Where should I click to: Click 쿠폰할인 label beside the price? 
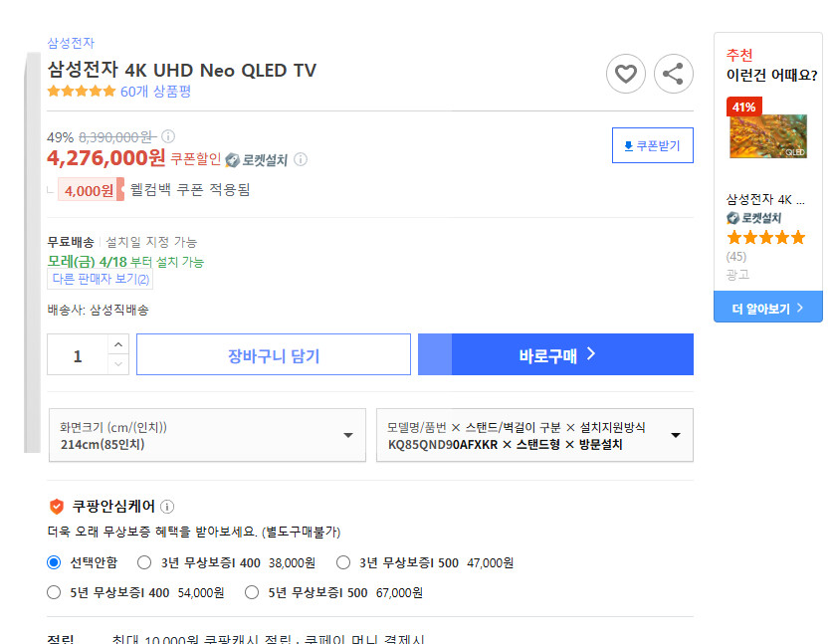[x=195, y=159]
